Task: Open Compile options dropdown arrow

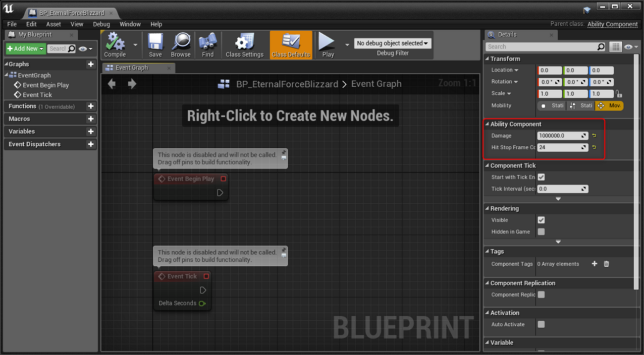Action: pyautogui.click(x=135, y=45)
